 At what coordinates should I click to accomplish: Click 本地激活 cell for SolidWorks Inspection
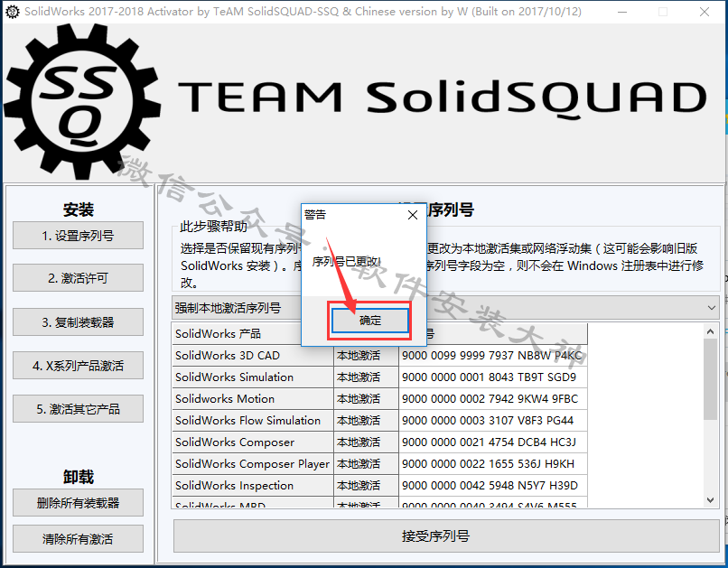tap(366, 486)
